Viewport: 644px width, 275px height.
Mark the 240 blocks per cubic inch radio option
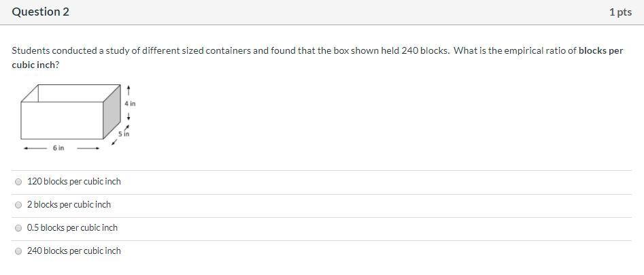pos(18,251)
